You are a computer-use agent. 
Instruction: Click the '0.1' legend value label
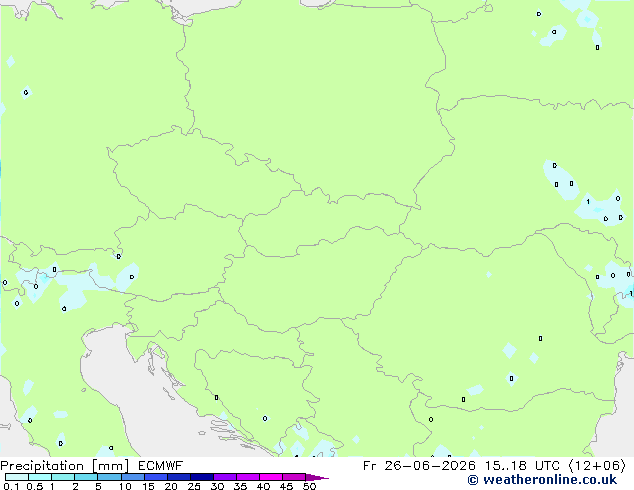(11, 486)
